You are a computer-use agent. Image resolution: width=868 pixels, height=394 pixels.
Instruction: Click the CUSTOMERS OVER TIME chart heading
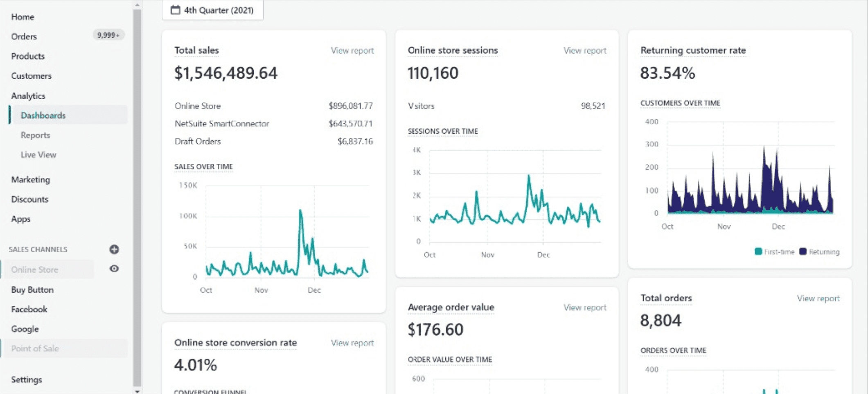coord(680,103)
